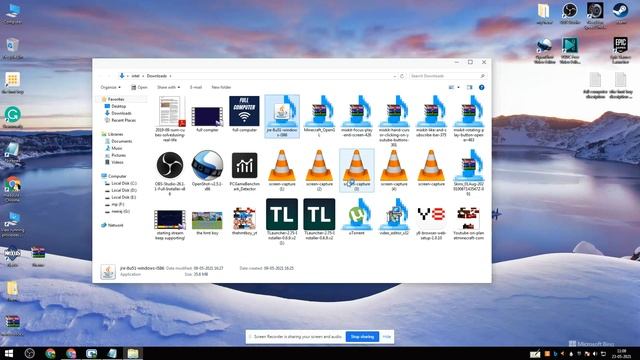The height and width of the screenshot is (360, 640).
Task: Open the Windows Start menu
Action: pos(9,353)
